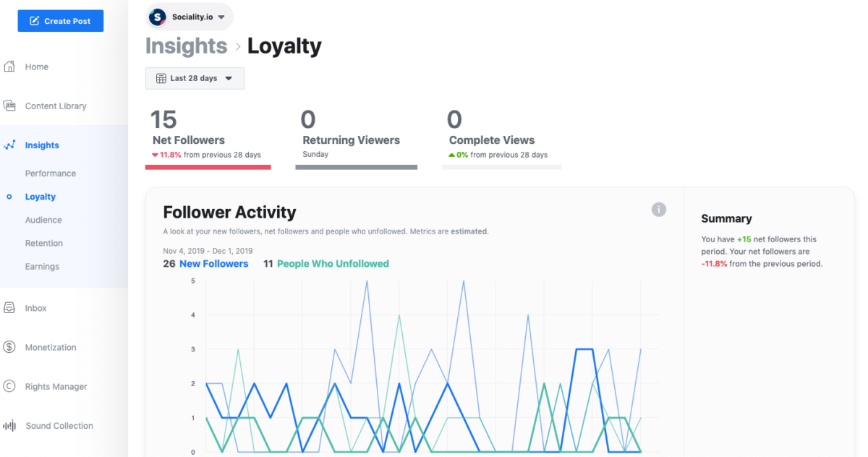Click the Insights breadcrumb link

coord(186,46)
